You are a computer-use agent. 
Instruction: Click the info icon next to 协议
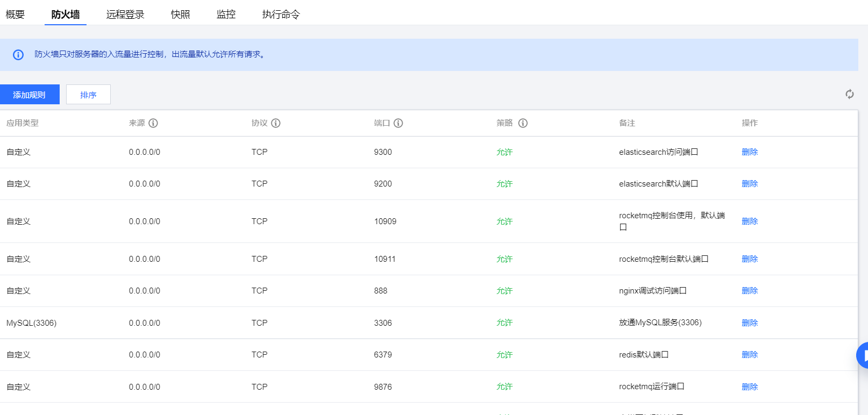coord(276,123)
